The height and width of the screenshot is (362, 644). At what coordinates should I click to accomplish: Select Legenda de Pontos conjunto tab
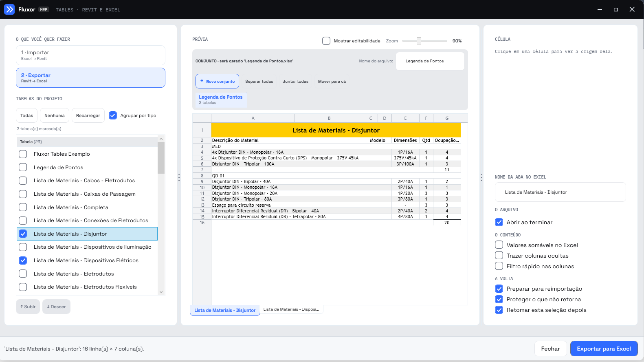pos(221,99)
